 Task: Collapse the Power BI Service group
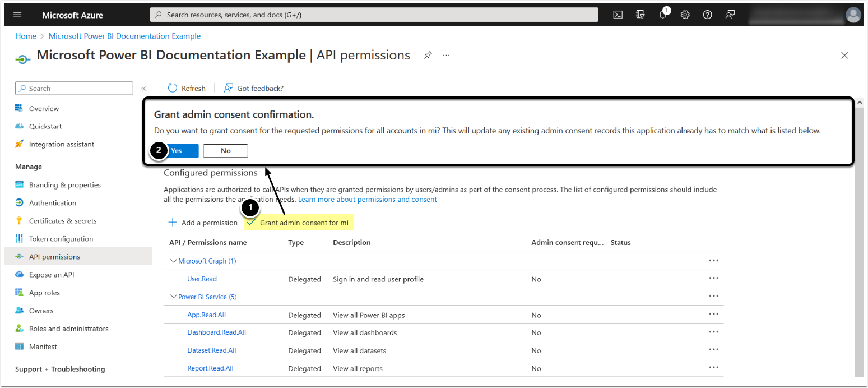174,297
